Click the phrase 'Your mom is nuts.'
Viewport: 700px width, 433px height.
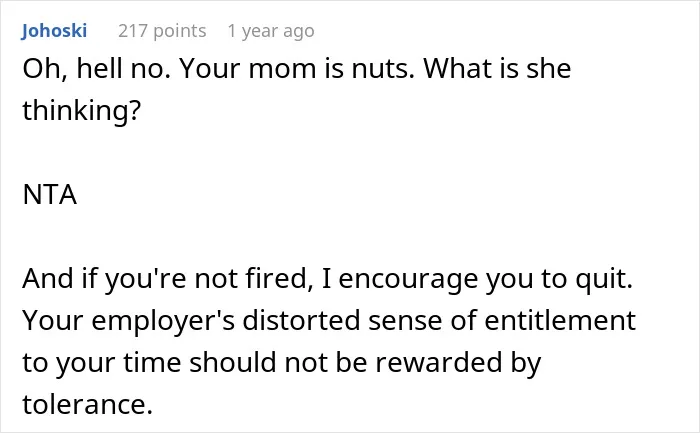coord(296,69)
